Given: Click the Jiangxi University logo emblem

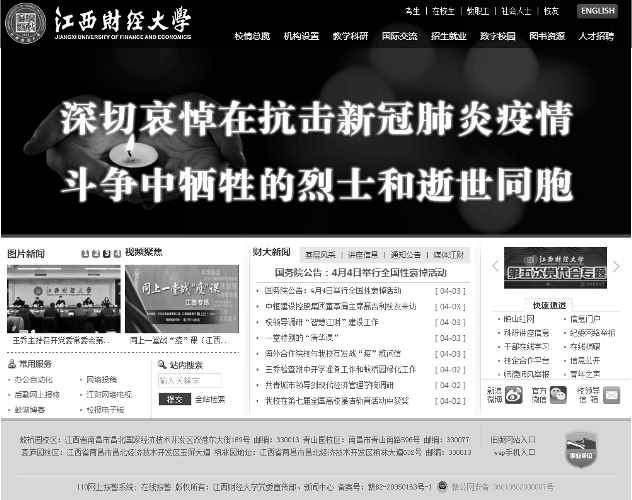Looking at the screenshot, I should click(x=24, y=25).
